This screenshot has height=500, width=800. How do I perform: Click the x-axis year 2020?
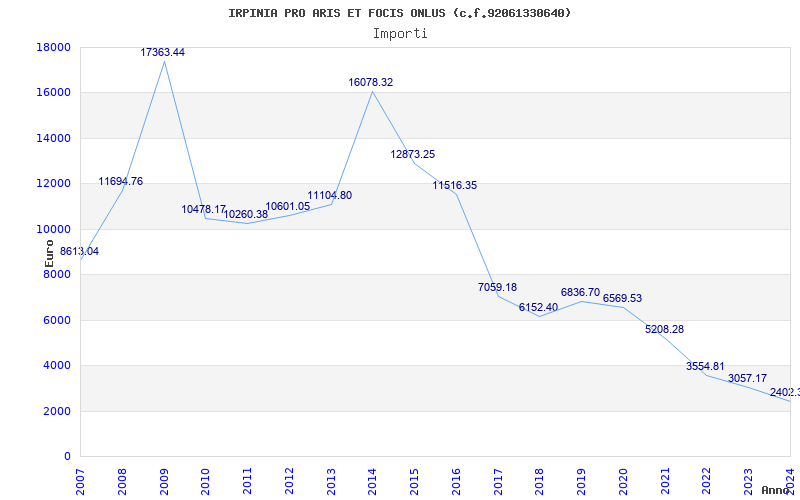point(623,482)
